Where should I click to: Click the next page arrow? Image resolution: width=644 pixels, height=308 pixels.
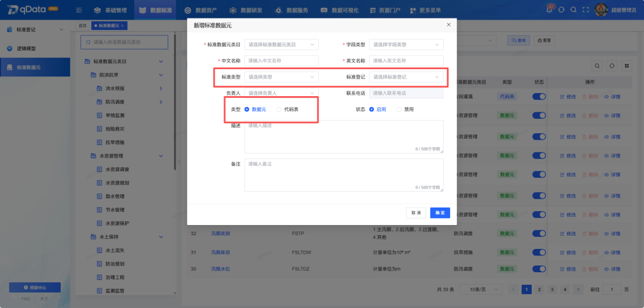pos(578,289)
